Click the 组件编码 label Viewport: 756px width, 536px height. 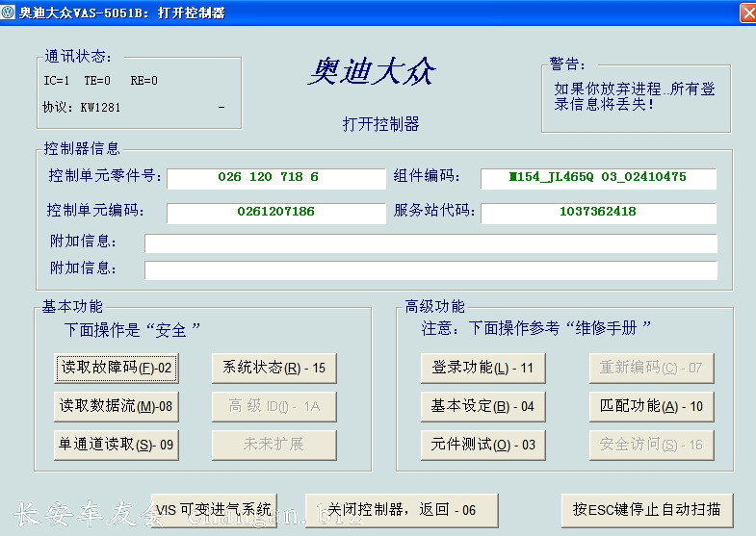click(427, 176)
